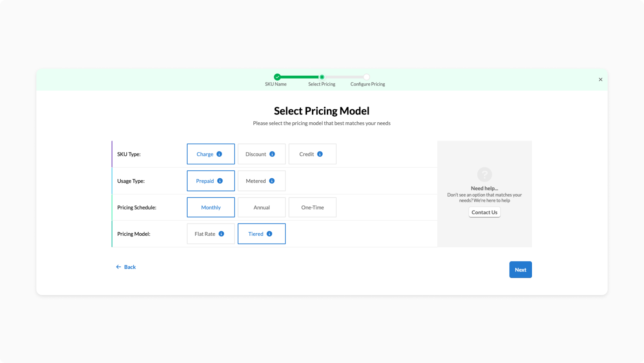Go to the SKU Name step

(277, 77)
